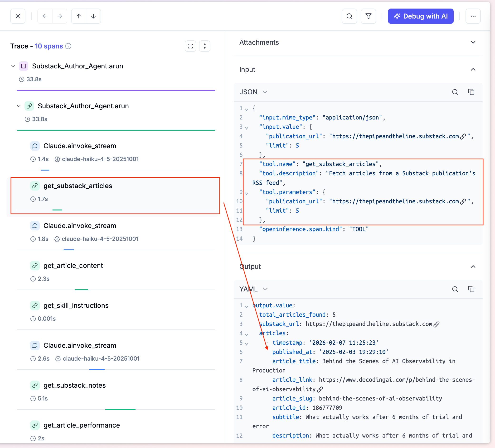This screenshot has height=448, width=495.
Task: Open the article_link decodingai URL link
Action: pos(320,389)
